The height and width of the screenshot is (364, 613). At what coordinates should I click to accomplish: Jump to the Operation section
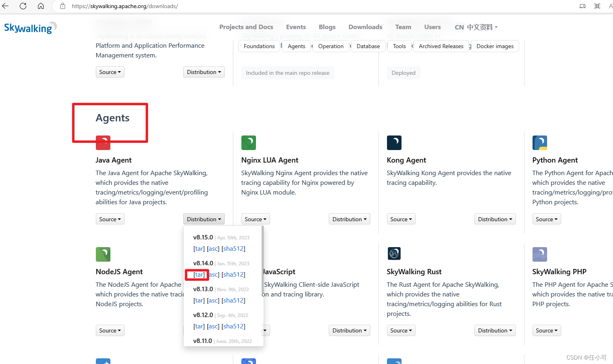point(331,46)
